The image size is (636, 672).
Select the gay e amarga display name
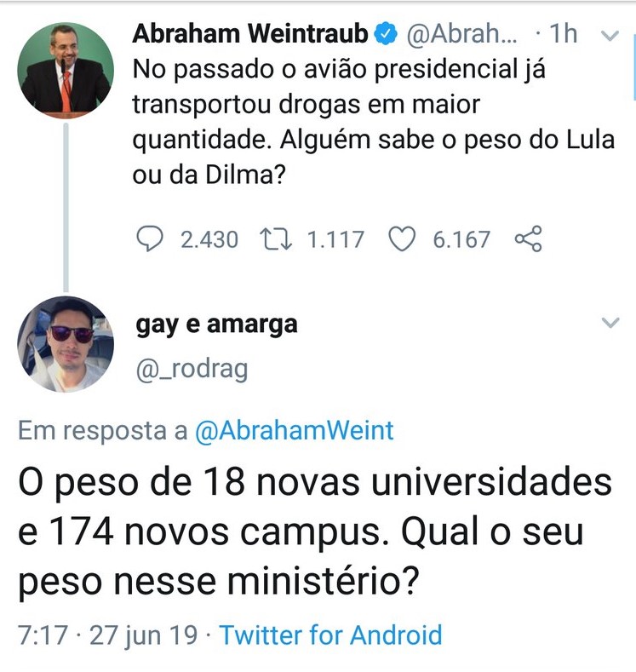pos(216,325)
